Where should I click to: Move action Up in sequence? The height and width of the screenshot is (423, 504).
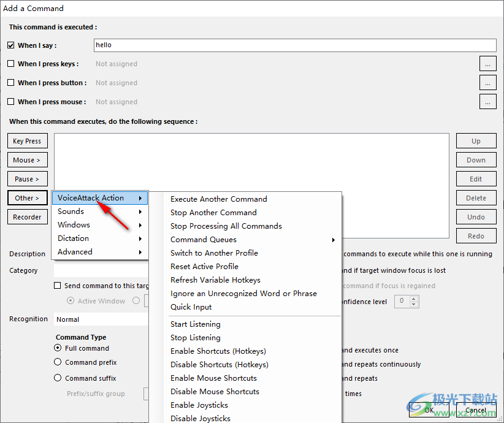coord(476,141)
